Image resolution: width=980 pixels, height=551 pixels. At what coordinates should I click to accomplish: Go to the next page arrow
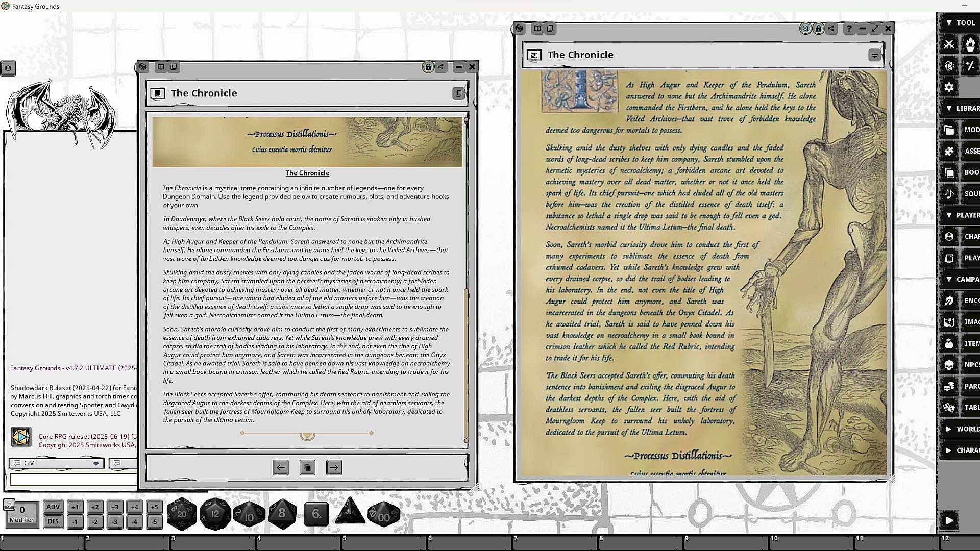pyautogui.click(x=334, y=467)
